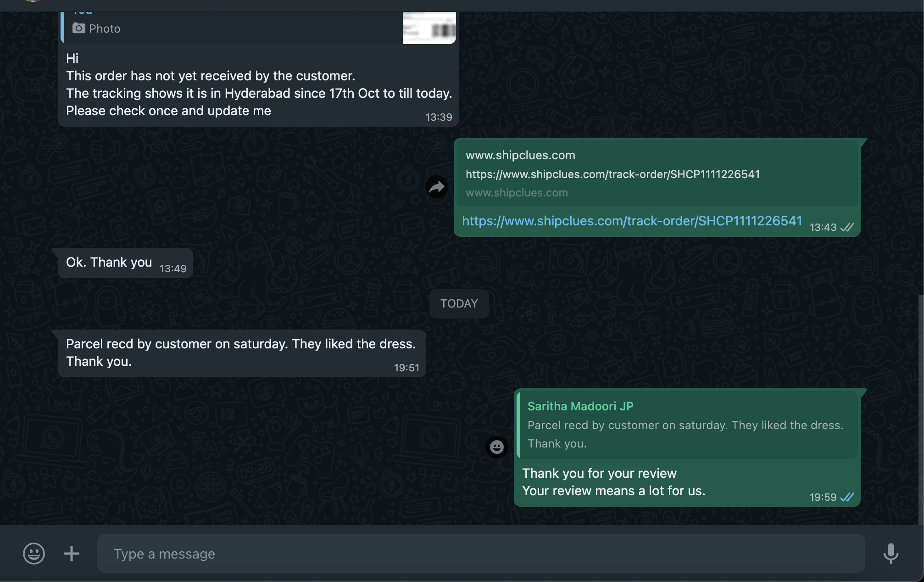The width and height of the screenshot is (924, 582).
Task: Open the emoji picker in the message bar
Action: [34, 553]
